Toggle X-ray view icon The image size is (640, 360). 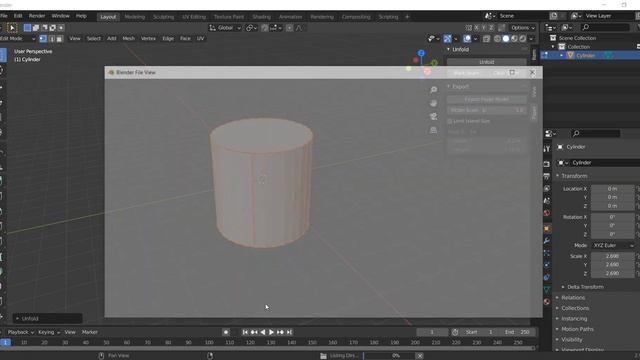pos(486,39)
